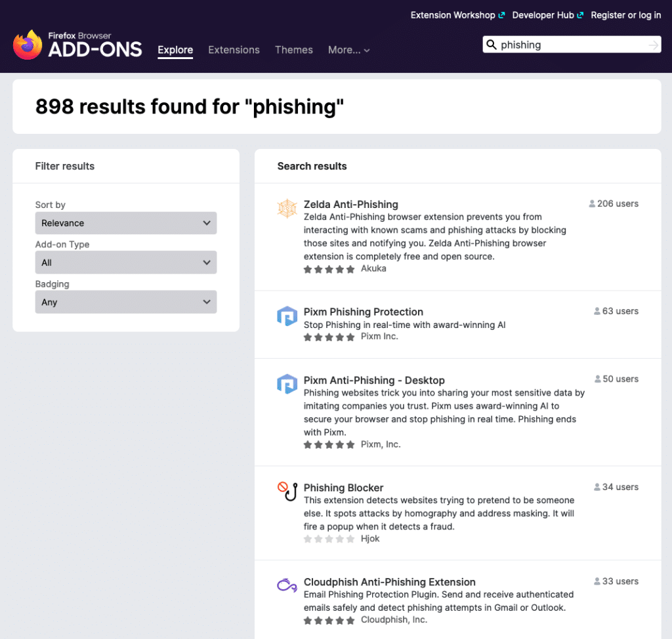The height and width of the screenshot is (639, 672).
Task: Click the user icon beside 63 users
Action: coord(597,311)
